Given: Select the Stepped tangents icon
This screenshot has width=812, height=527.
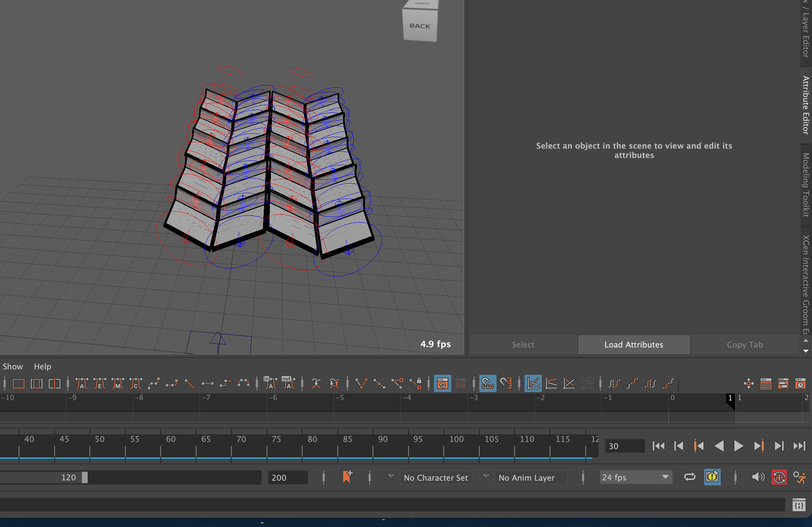Looking at the screenshot, I should (225, 383).
